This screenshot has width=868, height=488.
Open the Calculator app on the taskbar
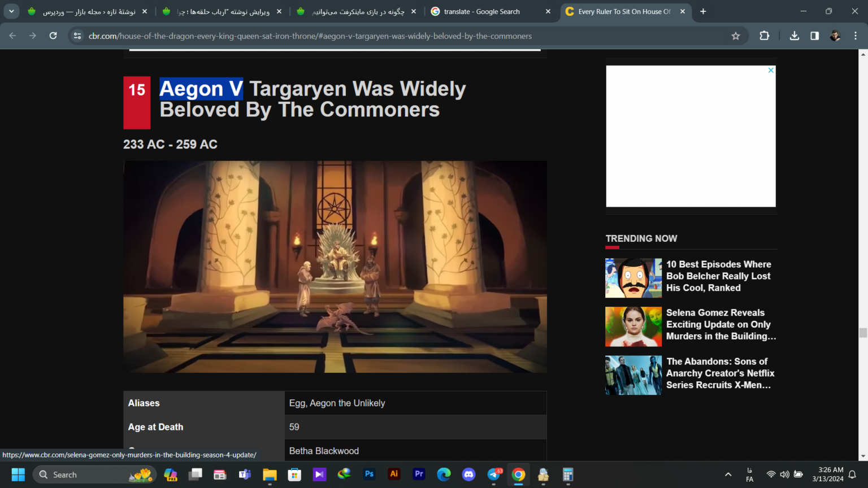point(568,474)
